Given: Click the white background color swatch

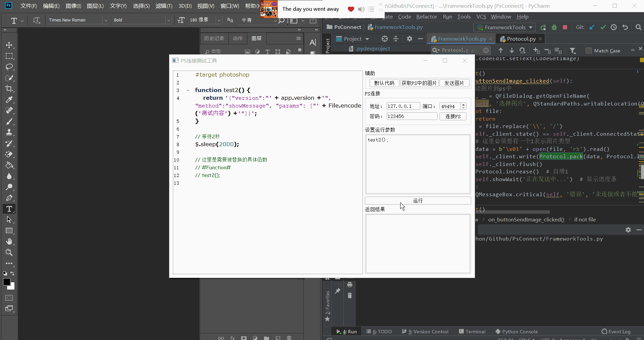Looking at the screenshot, I should coord(12,287).
